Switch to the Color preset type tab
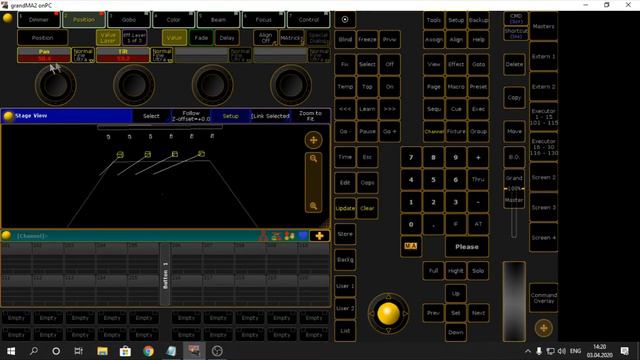This screenshot has width=640, height=360. click(x=173, y=20)
